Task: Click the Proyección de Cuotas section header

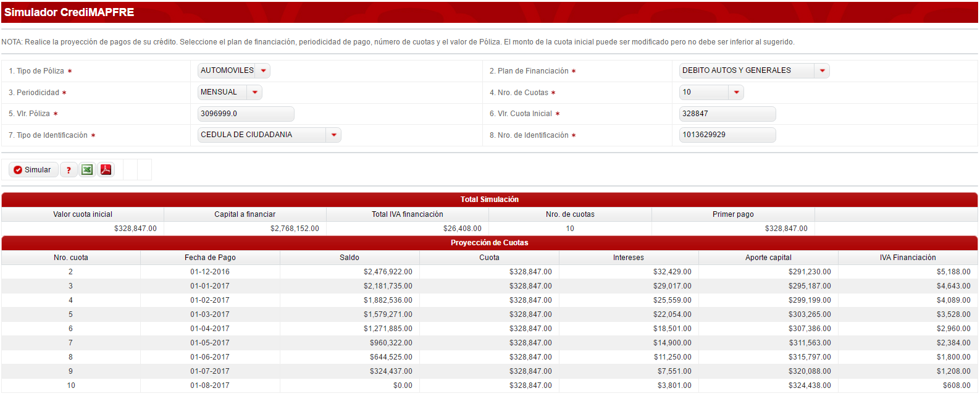Action: (490, 243)
